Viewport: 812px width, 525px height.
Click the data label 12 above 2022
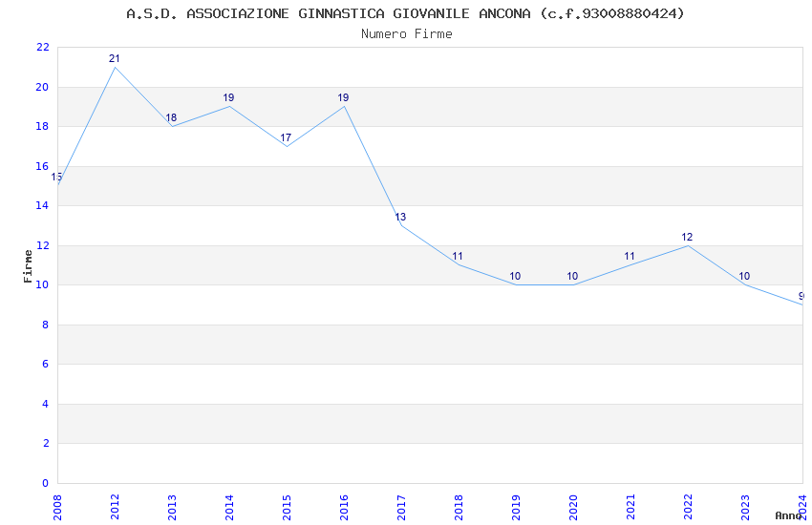(x=687, y=237)
